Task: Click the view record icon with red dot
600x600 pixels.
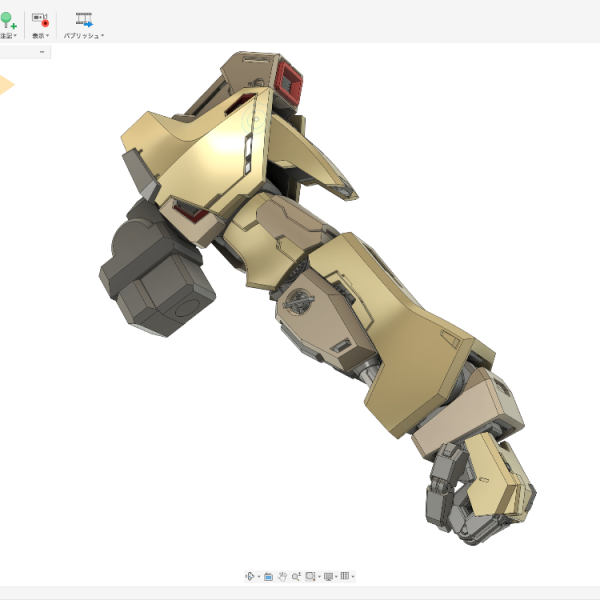Action: pyautogui.click(x=40, y=20)
